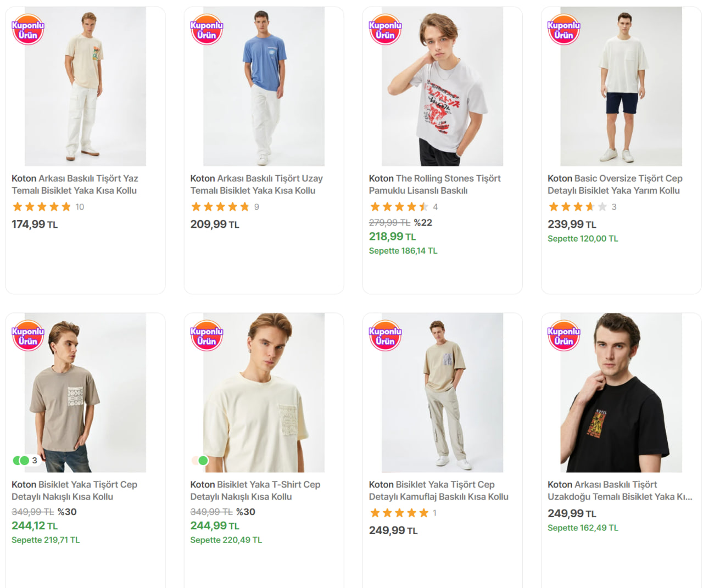Click star rating of Rolling Stones t-shirt
Image resolution: width=703 pixels, height=588 pixels.
pyautogui.click(x=399, y=207)
